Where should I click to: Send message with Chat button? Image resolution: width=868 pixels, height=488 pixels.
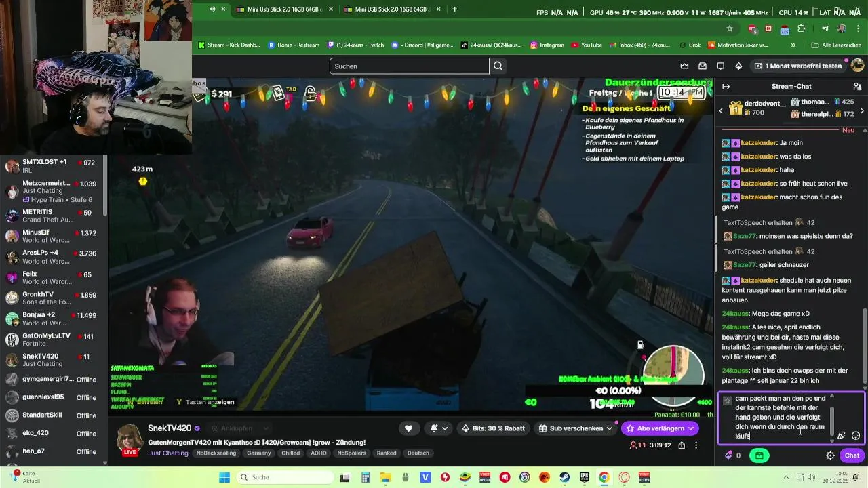pos(852,455)
